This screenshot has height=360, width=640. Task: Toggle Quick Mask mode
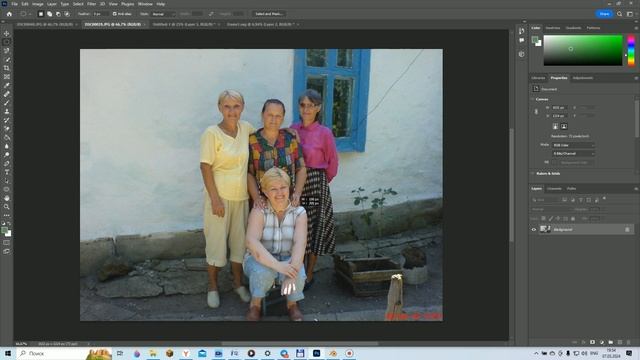coord(7,243)
